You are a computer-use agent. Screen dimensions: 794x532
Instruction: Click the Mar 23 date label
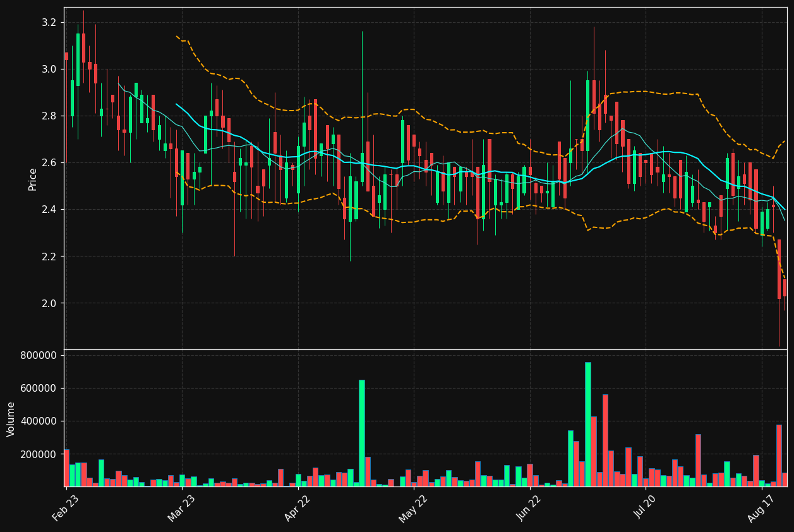(181, 508)
